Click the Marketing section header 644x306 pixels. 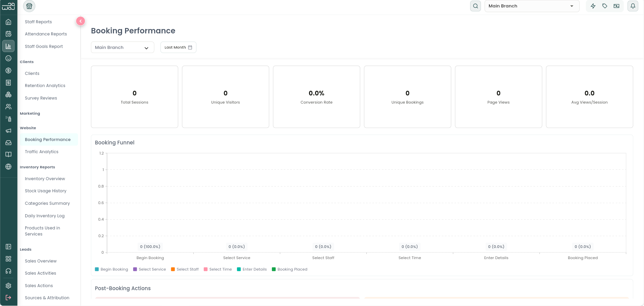[30, 114]
